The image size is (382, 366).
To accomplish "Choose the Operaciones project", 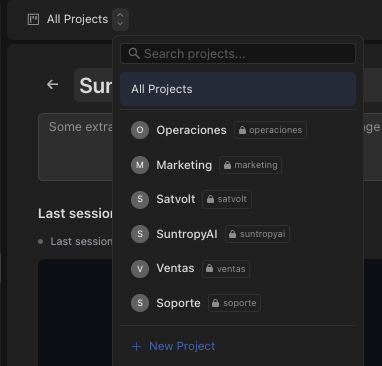I will coord(238,130).
